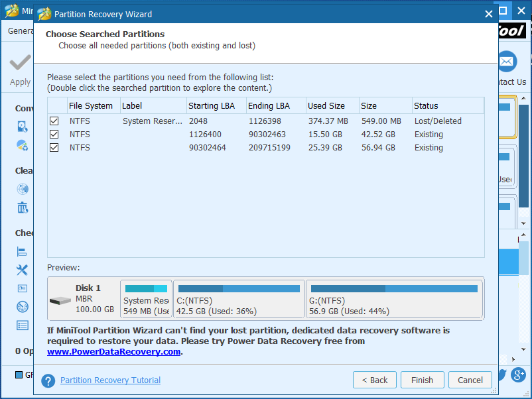Select the System Reserved partition block in preview
The height and width of the screenshot is (399, 532).
pyautogui.click(x=146, y=299)
